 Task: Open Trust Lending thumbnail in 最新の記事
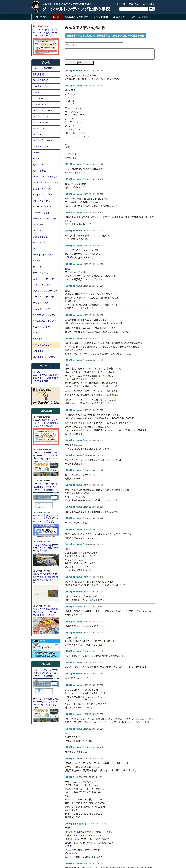pos(46,500)
